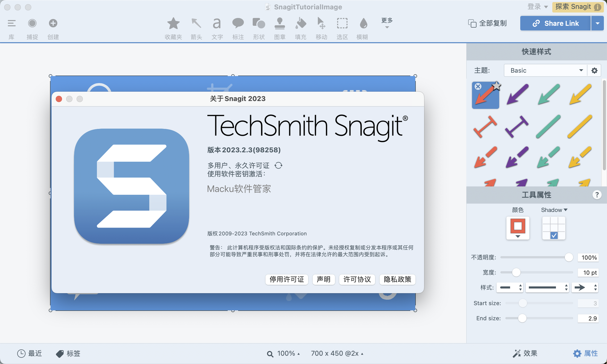Open the Shadow dropdown label
607x364 pixels.
coord(554,210)
